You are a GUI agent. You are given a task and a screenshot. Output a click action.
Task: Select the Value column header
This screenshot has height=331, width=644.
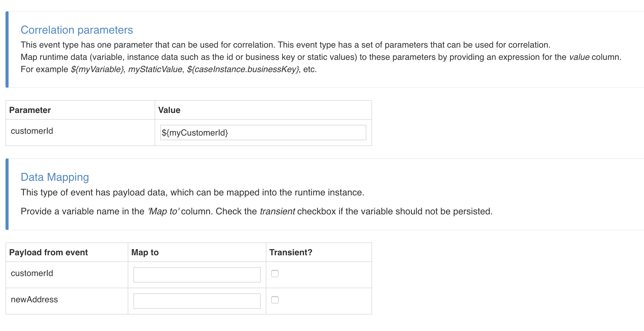169,110
